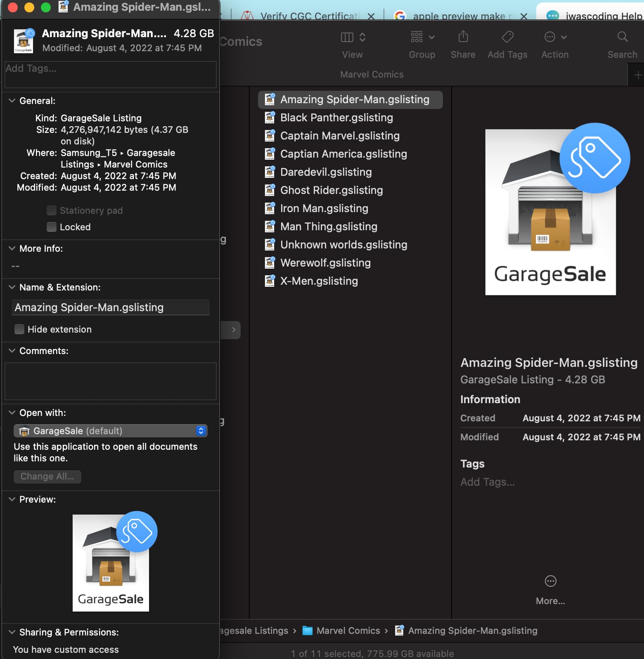Click the GarageSale preview thumbnail in Info window
The image size is (644, 659).
pyautogui.click(x=114, y=562)
